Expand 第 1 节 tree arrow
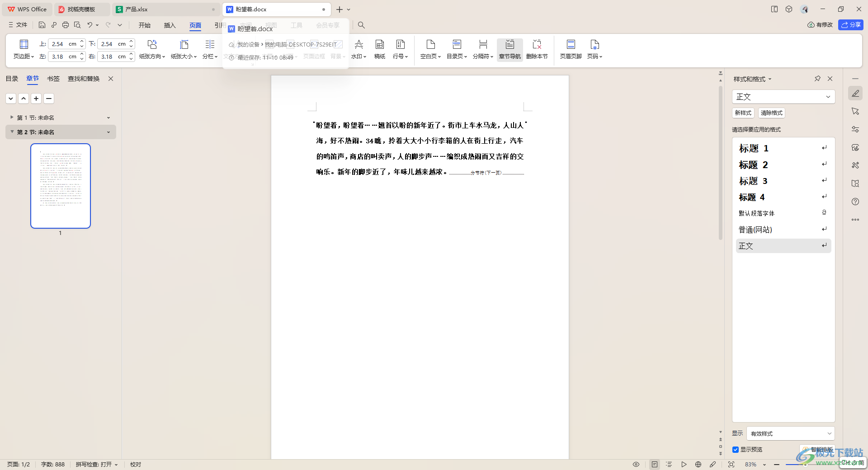Viewport: 868px width, 470px height. [12, 117]
